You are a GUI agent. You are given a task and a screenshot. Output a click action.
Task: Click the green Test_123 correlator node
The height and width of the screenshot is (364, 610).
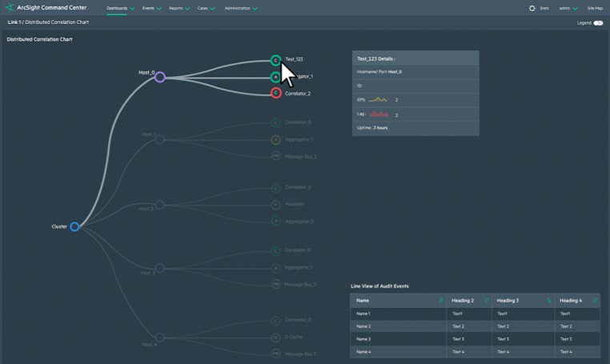click(x=275, y=60)
